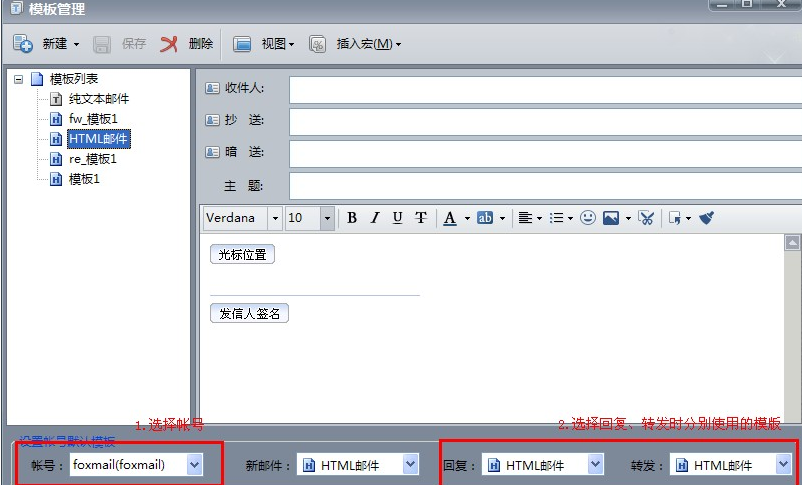
Task: Click the sender signature (发信人签名) placeholder
Action: pos(249,314)
